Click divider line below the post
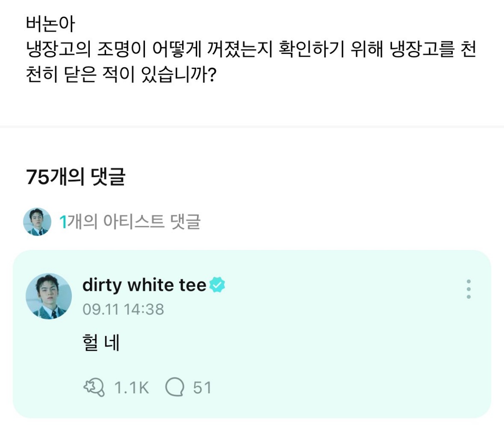504x428 pixels. click(252, 126)
